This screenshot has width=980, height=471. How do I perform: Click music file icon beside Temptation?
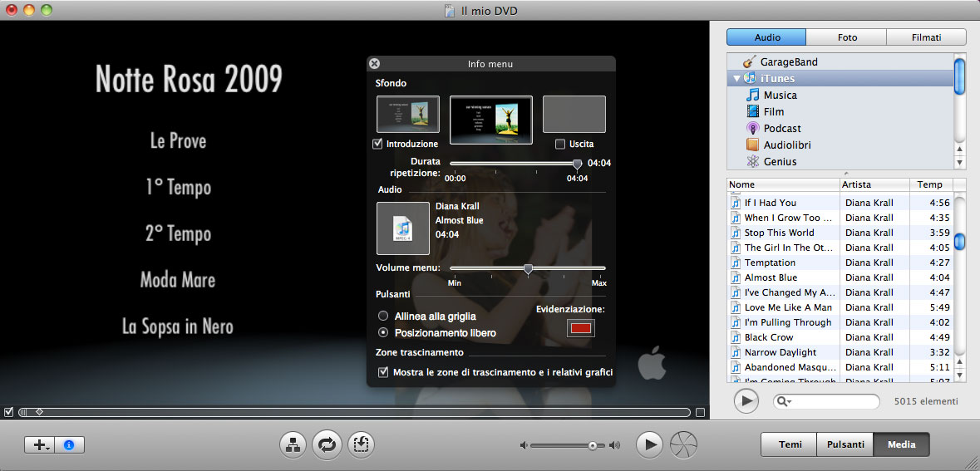click(x=736, y=262)
